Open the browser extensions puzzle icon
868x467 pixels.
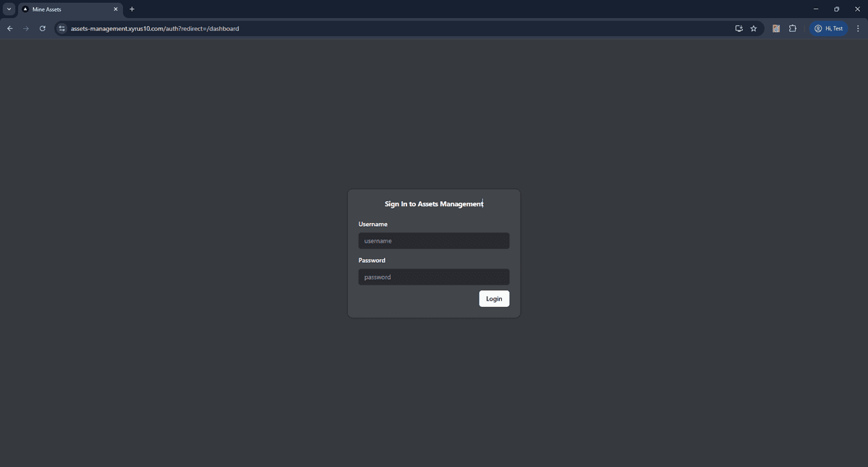pyautogui.click(x=793, y=28)
